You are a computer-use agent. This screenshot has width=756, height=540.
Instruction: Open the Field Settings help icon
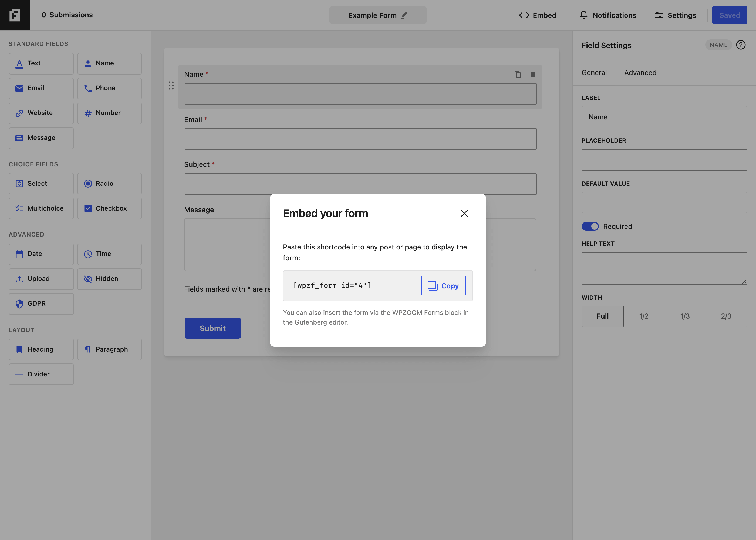[x=741, y=45]
